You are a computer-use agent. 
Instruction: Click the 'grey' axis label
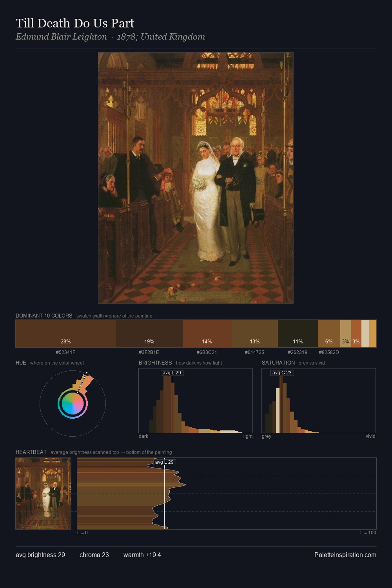pos(267,436)
